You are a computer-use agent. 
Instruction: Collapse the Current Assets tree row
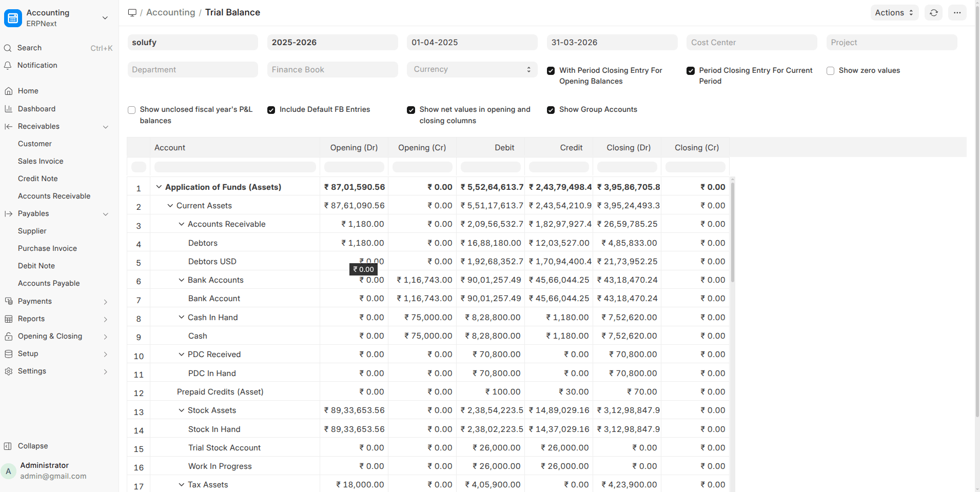click(170, 206)
